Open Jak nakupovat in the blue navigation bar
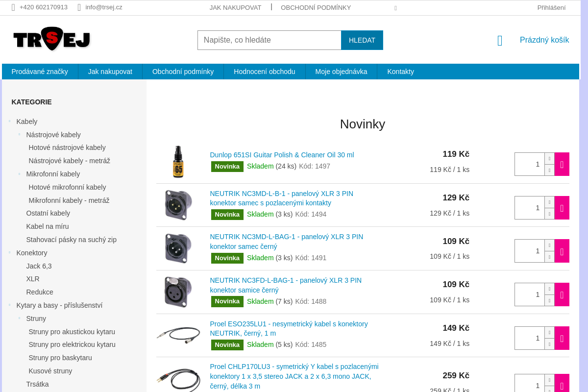Image resolution: width=588 pixels, height=392 pixels. pyautogui.click(x=110, y=72)
